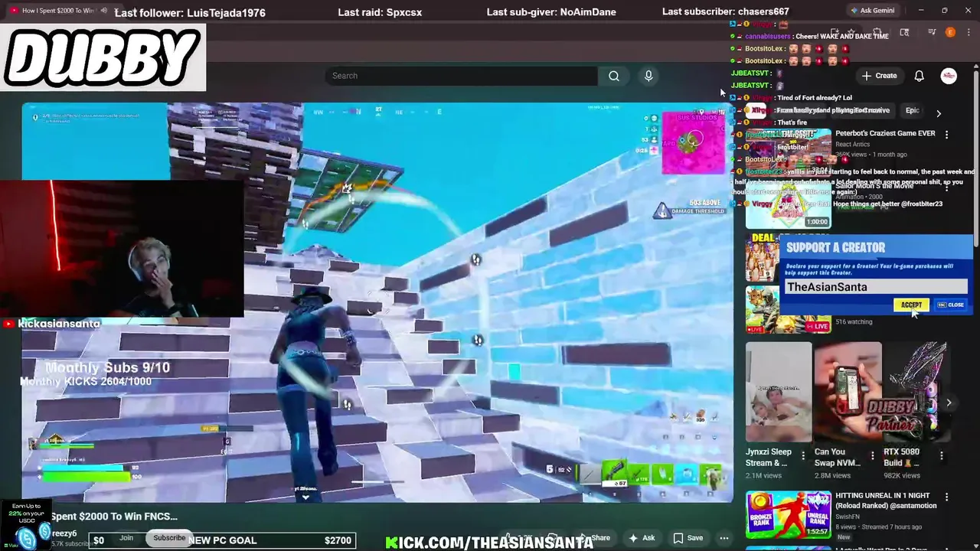Open the SwishFN channel name
The image size is (980, 551).
[846, 517]
